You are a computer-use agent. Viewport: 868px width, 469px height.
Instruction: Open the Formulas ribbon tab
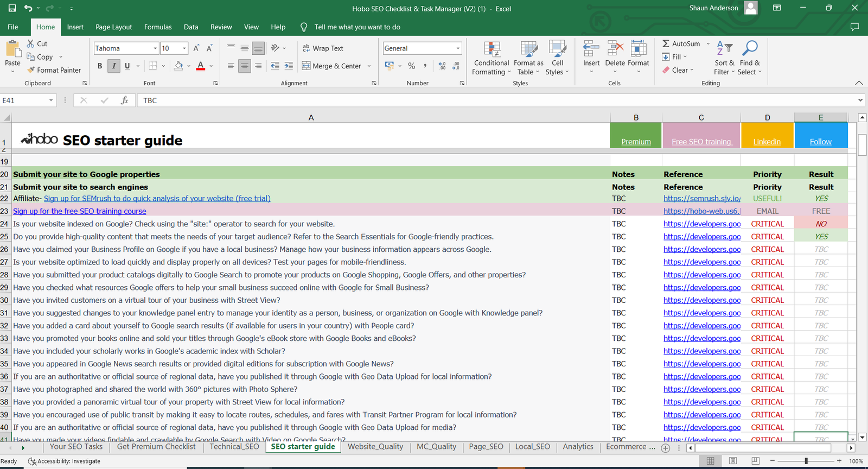[x=157, y=27]
